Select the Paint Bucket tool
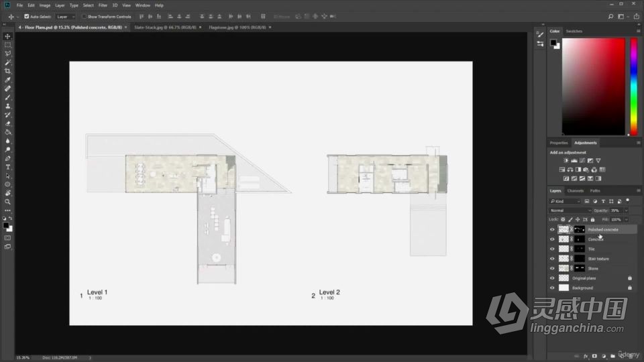 coord(7,132)
